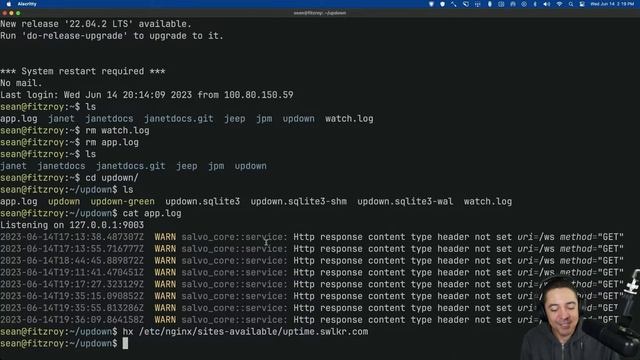This screenshot has width=640, height=360.
Task: Close the Alacritty window with red button
Action: (4, 13)
